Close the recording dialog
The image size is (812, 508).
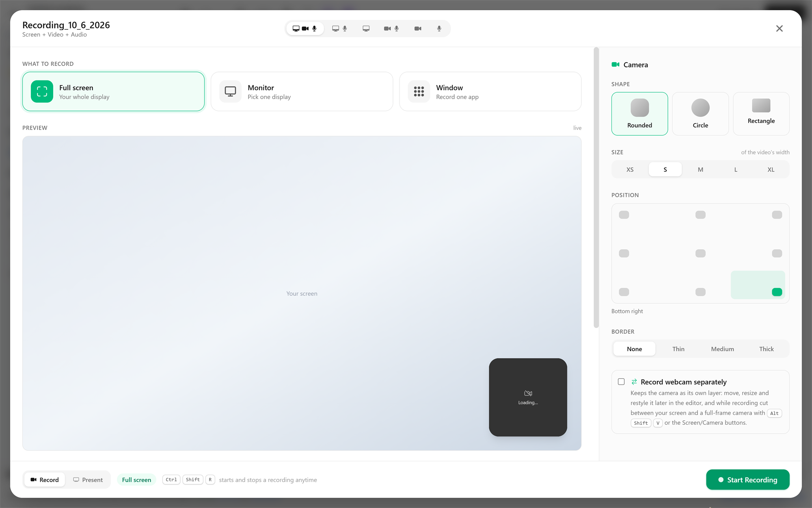coord(779,28)
